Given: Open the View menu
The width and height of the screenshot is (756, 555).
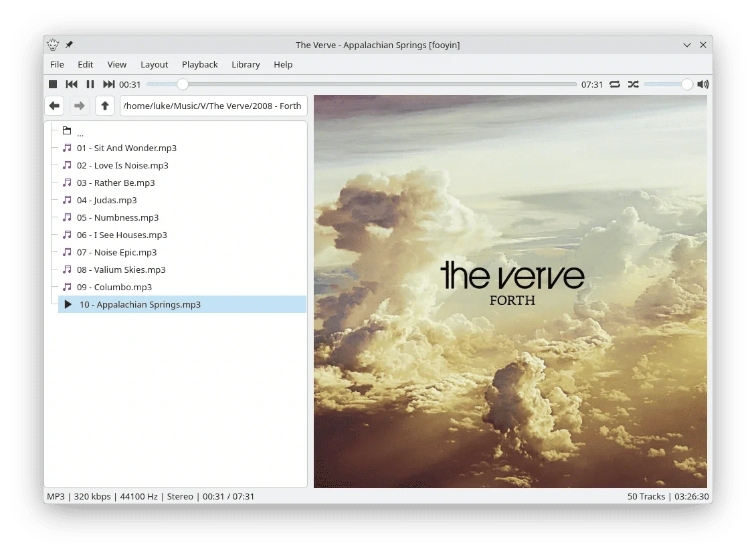Looking at the screenshot, I should pos(116,65).
